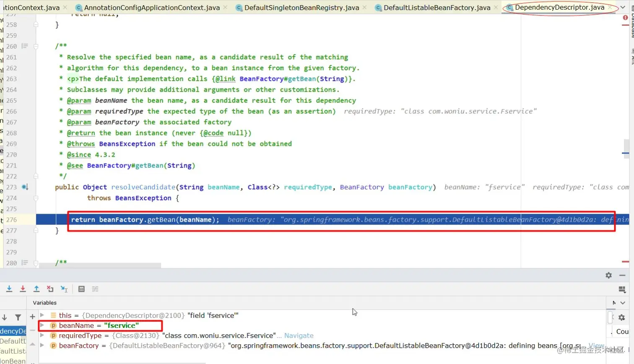Click the BeansException throws clause on line 274
This screenshot has height=364, width=634.
pyautogui.click(x=143, y=198)
